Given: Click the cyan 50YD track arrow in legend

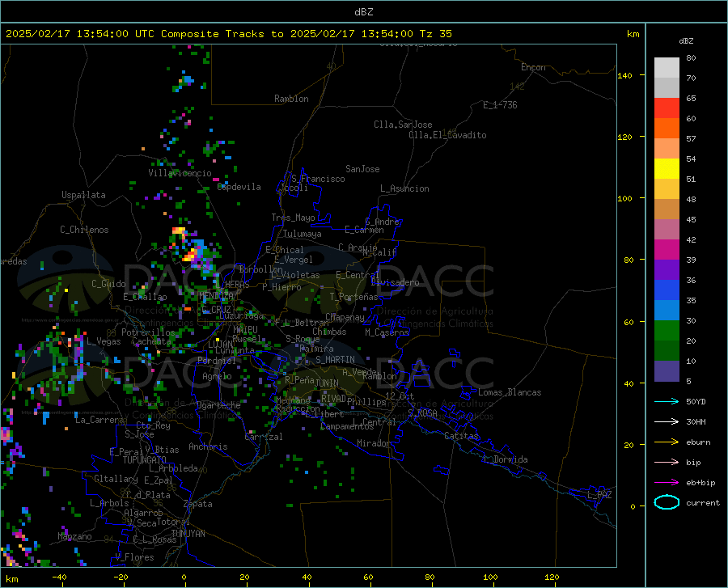Looking at the screenshot, I should click(667, 401).
